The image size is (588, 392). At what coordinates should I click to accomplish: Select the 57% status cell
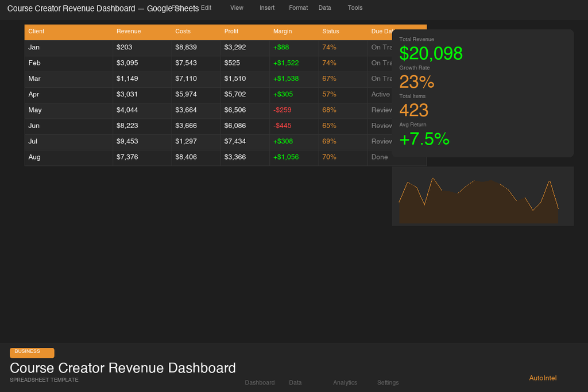tap(343, 95)
